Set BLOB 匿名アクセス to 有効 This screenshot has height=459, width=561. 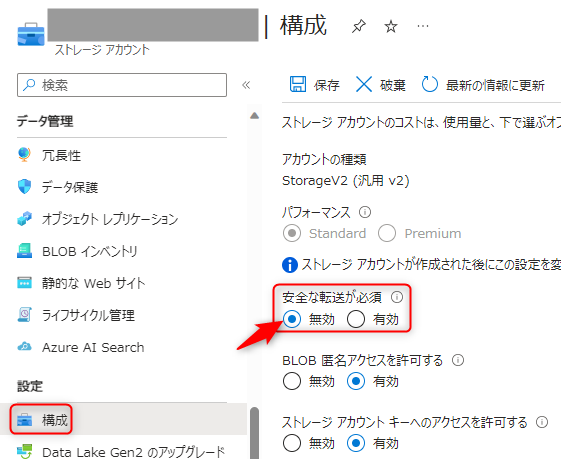[x=356, y=381]
